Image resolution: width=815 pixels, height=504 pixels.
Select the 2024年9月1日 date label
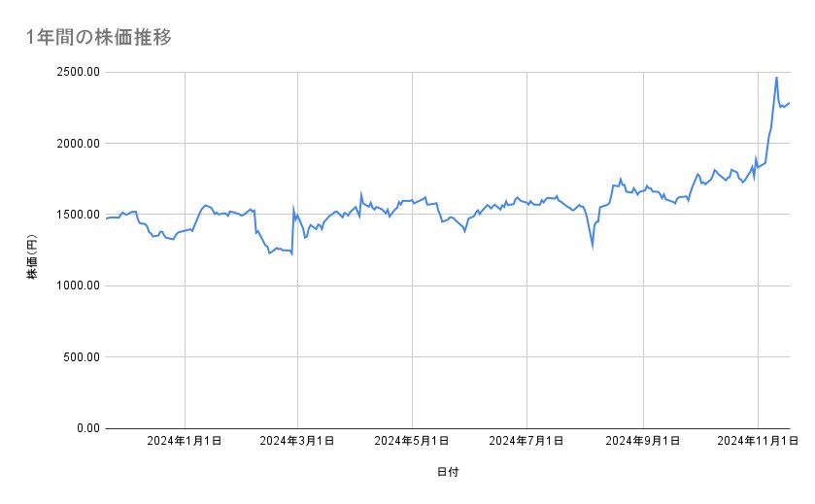coord(643,441)
